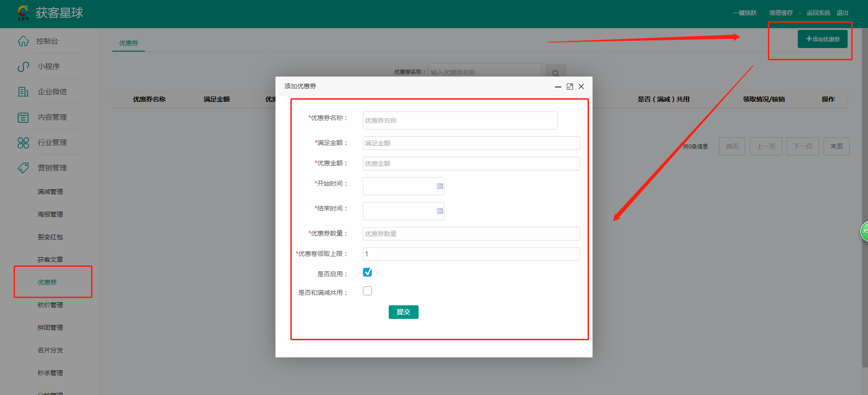
Task: Open 海报管理 from the sidebar
Action: (50, 214)
